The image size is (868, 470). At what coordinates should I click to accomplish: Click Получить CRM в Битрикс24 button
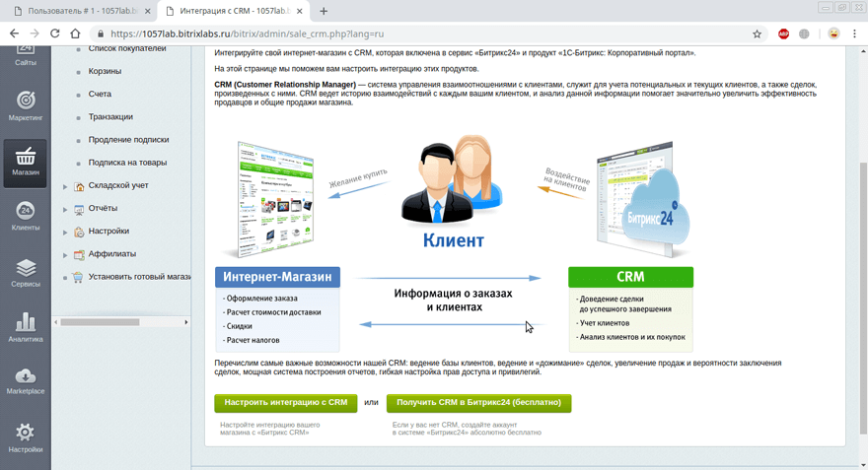(478, 403)
